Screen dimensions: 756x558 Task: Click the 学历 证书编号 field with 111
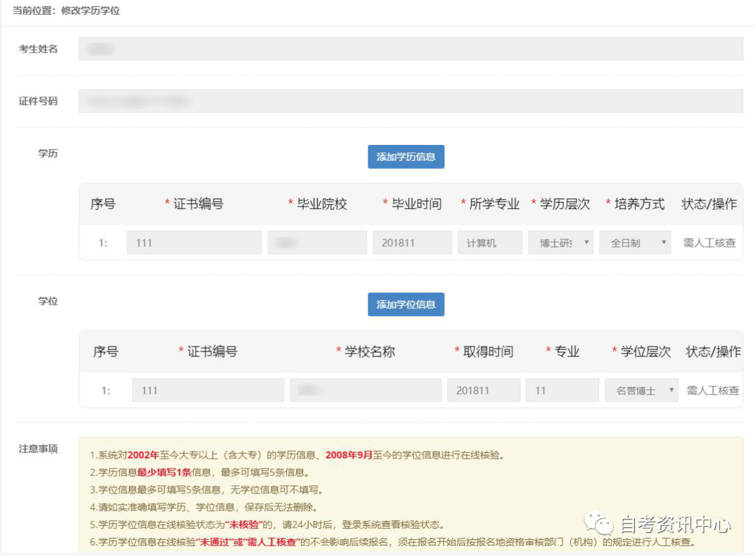coord(195,242)
